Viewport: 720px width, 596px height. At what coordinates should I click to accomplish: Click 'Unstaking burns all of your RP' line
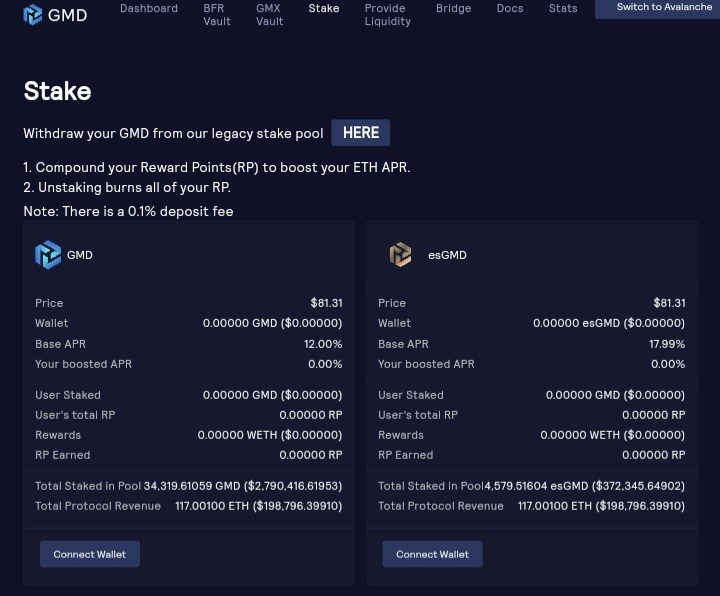click(x=127, y=187)
